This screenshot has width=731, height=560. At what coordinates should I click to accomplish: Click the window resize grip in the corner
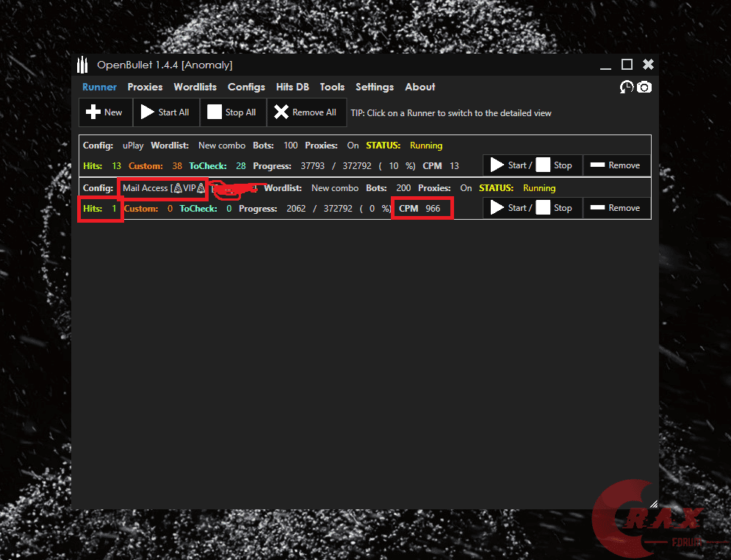tap(653, 502)
